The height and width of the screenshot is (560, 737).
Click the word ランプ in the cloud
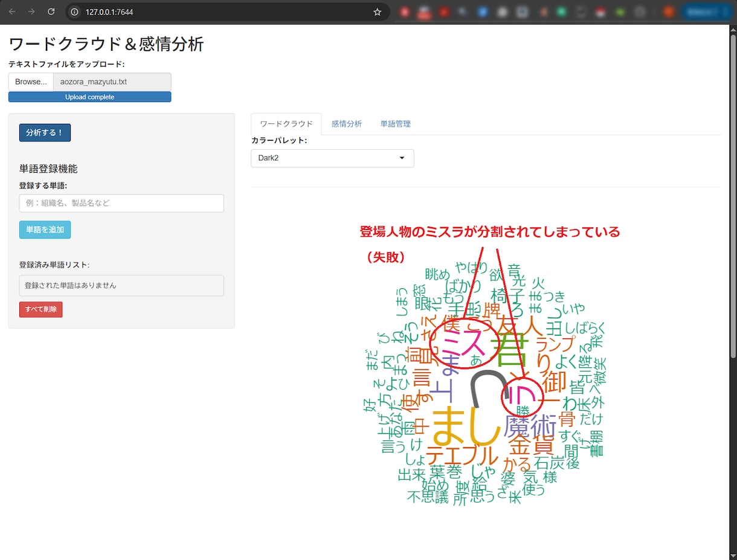pyautogui.click(x=556, y=346)
